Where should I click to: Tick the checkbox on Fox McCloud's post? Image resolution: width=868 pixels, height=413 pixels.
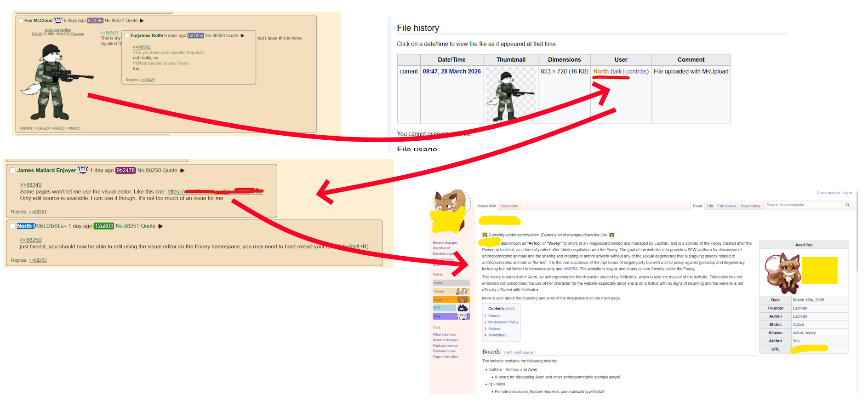click(x=21, y=21)
